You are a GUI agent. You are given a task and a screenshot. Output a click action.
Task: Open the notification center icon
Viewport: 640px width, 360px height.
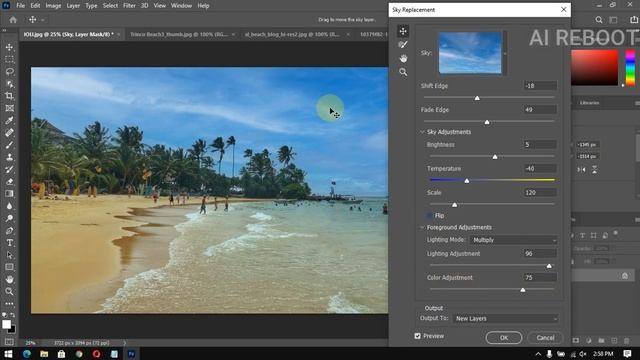coord(627,353)
